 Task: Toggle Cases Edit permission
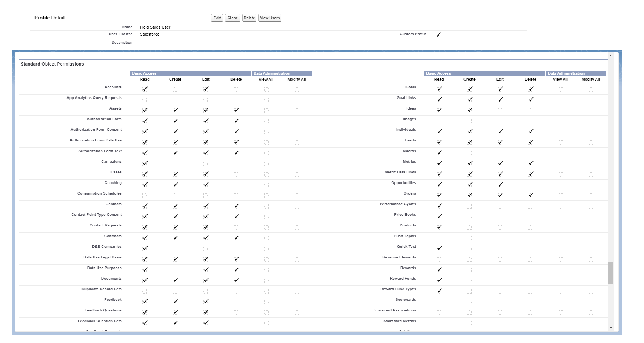click(206, 174)
